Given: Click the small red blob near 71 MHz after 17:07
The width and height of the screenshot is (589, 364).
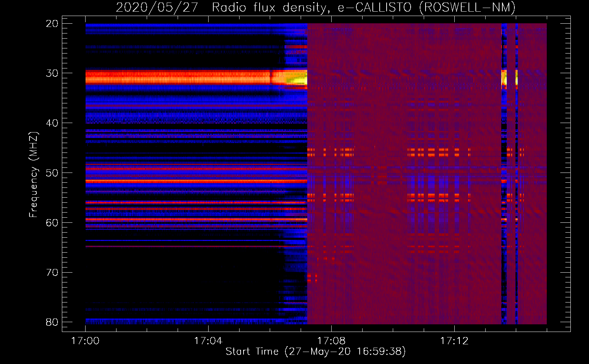Looking at the screenshot, I should (x=312, y=278).
